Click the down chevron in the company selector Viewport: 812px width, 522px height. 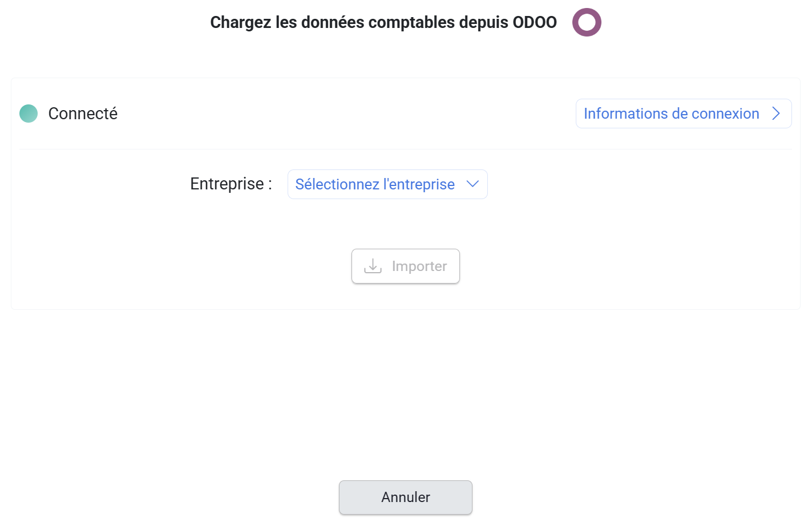tap(472, 184)
